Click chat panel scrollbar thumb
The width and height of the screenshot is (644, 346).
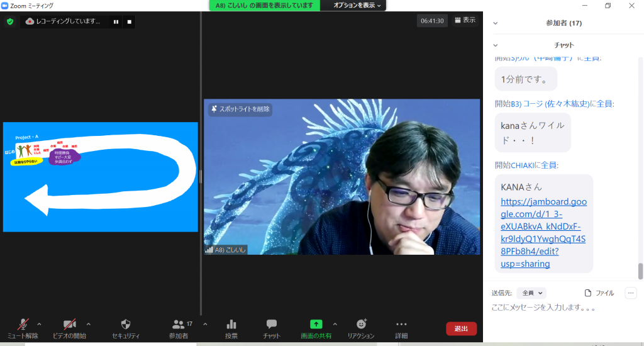click(640, 271)
